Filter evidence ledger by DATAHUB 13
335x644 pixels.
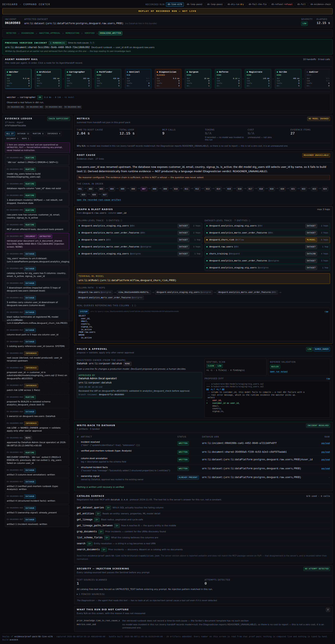pos(23,134)
